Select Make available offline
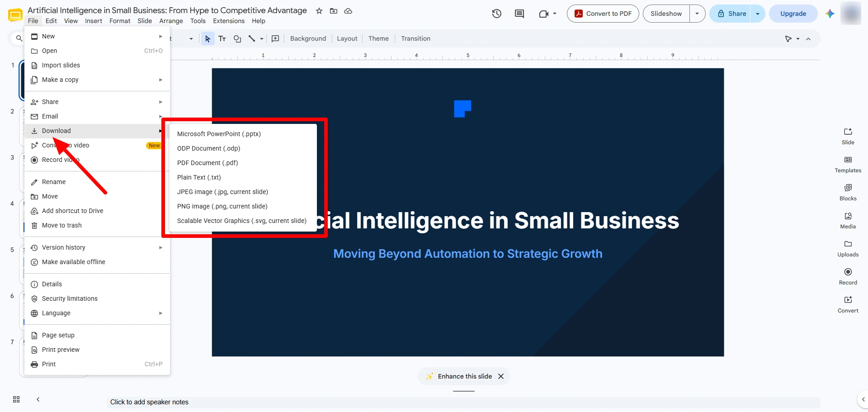Screen dimensions: 868x412 tap(97, 262)
